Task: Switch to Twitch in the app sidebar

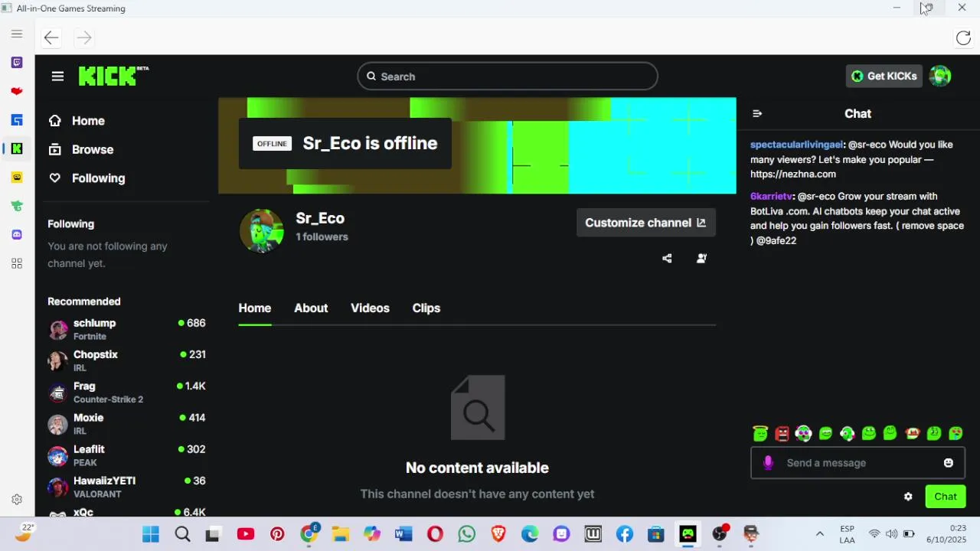Action: (x=17, y=62)
